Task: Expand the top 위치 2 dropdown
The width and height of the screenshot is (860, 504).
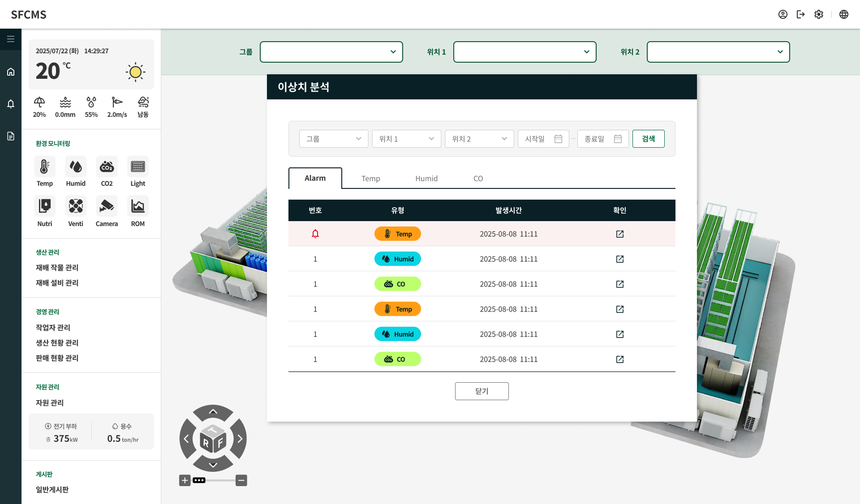Action: (x=718, y=52)
